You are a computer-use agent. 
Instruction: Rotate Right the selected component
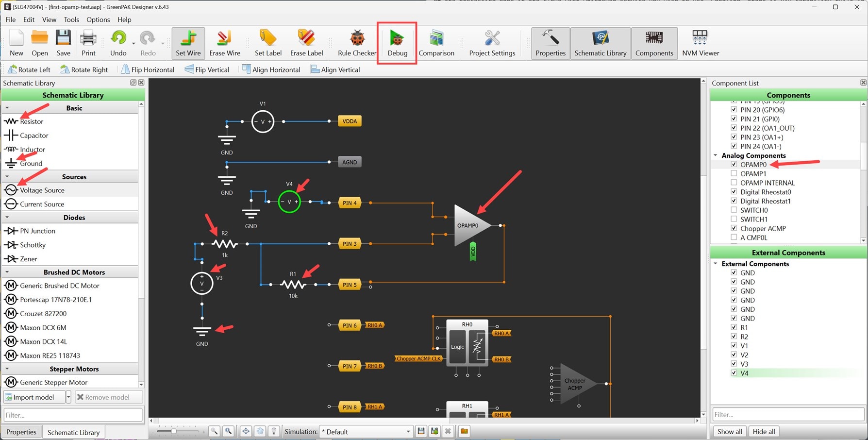coord(83,69)
